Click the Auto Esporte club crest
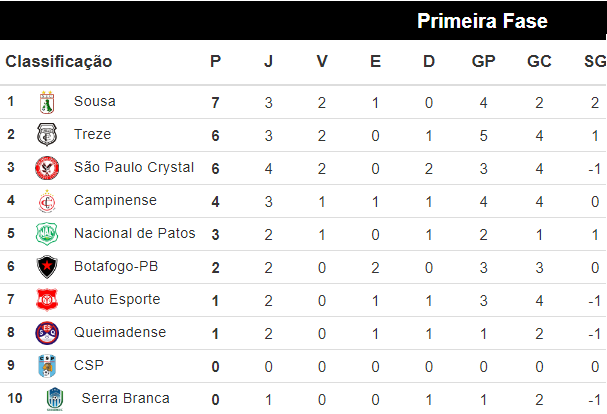The width and height of the screenshot is (607, 414). point(46,300)
